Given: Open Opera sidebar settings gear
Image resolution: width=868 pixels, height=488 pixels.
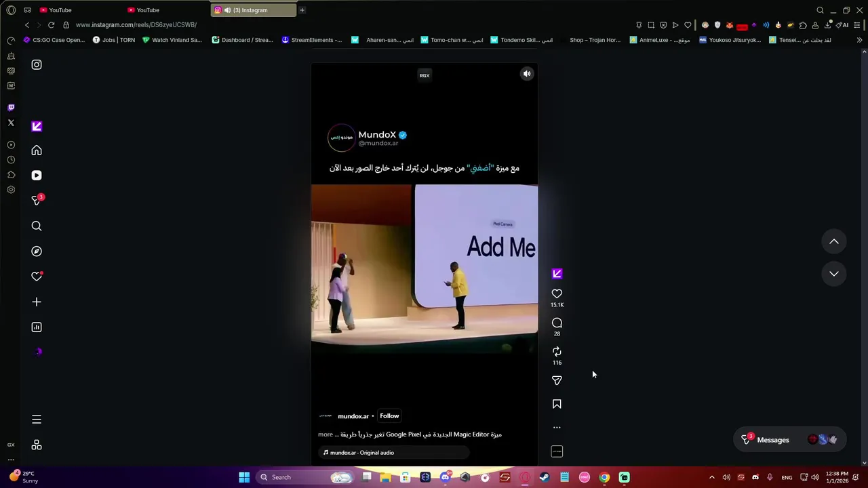Looking at the screenshot, I should 11,190.
